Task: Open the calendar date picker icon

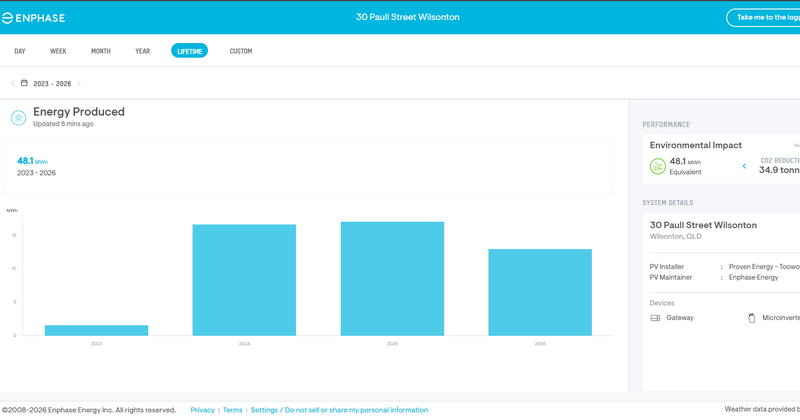Action: click(24, 83)
